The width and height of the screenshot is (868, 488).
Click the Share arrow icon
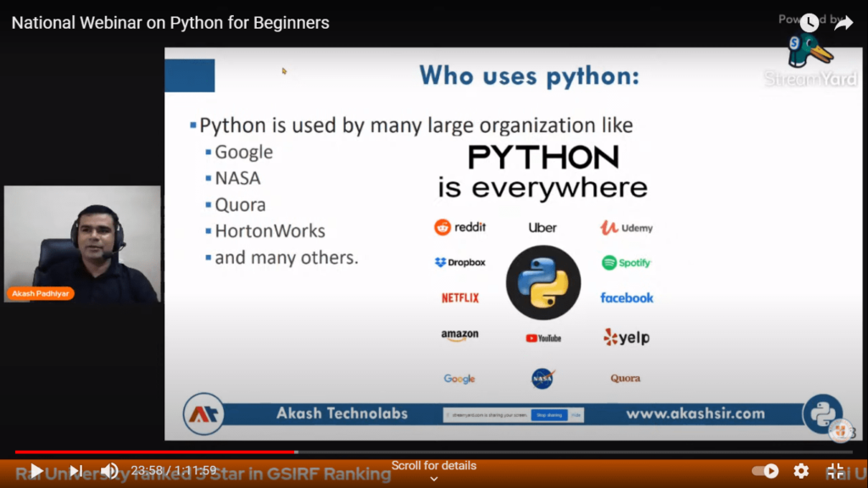point(843,23)
